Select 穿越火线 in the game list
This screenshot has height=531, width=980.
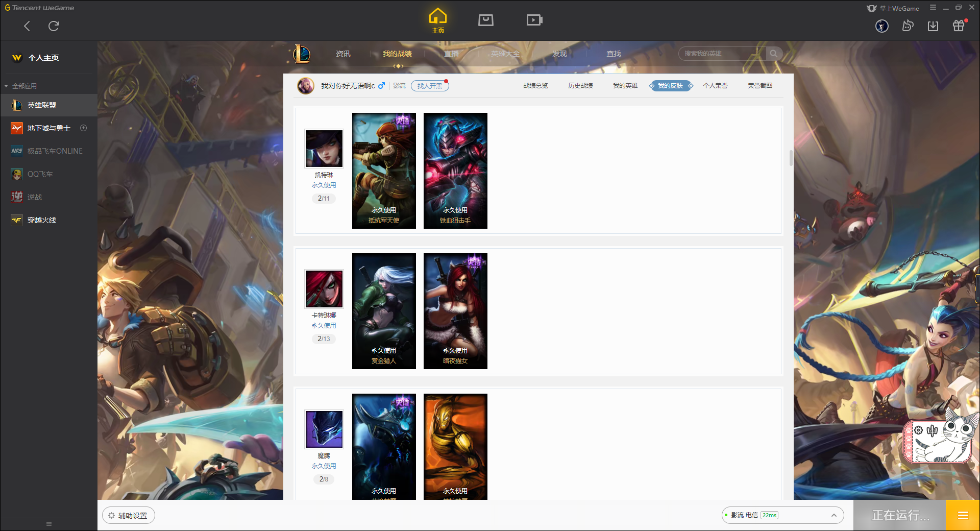click(48, 220)
